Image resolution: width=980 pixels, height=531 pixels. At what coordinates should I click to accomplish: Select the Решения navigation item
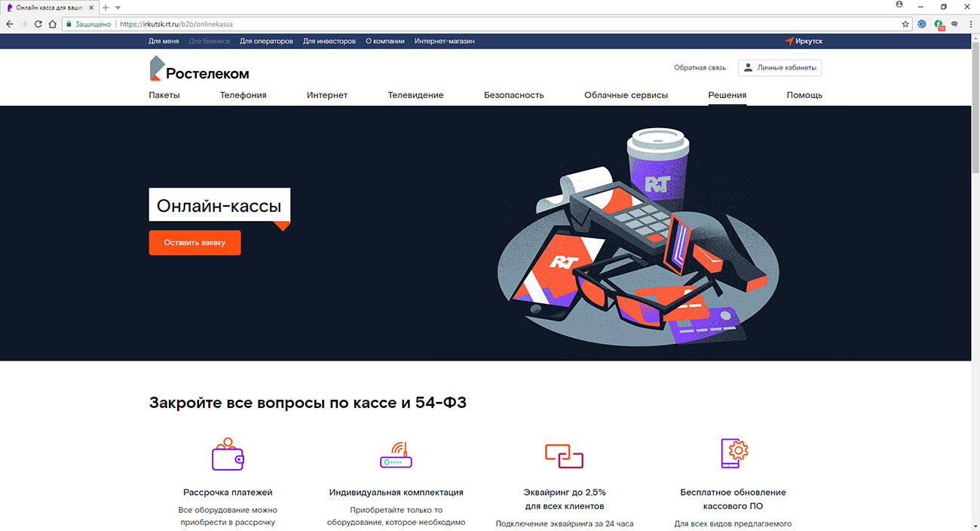coord(727,95)
